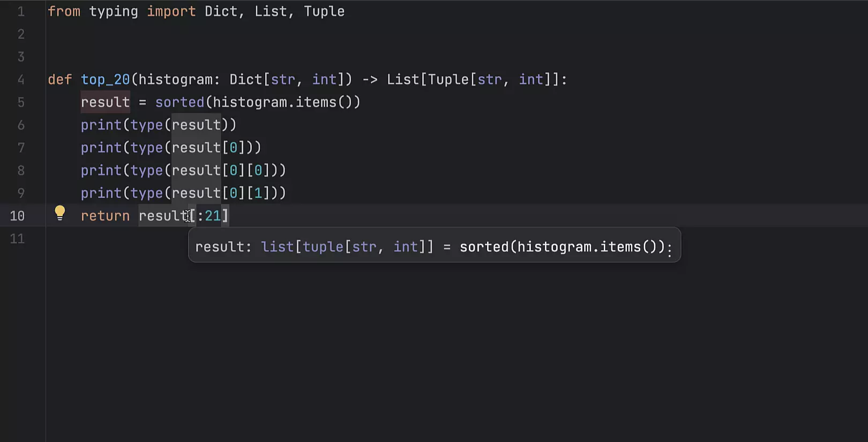This screenshot has height=442, width=868.
Task: Click the "histogram" parameter in the function signature
Action: click(175, 80)
